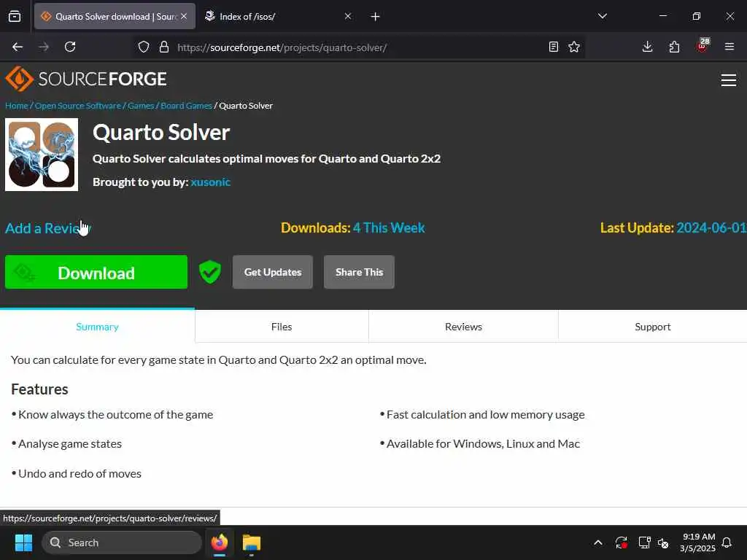Image resolution: width=747 pixels, height=560 pixels.
Task: Click the update sync tray icon
Action: [x=622, y=542]
